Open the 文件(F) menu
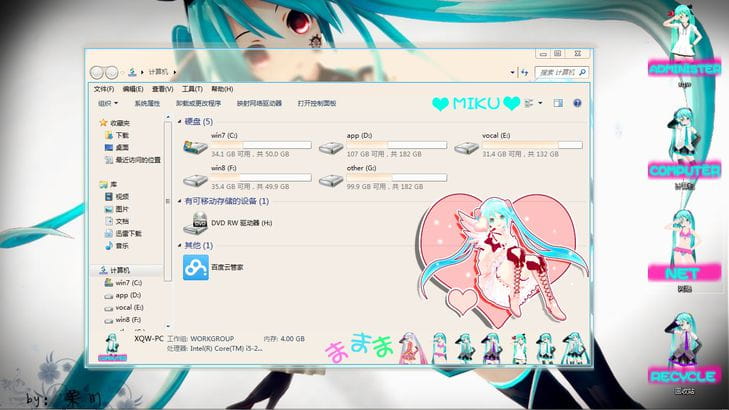729x410 pixels. pos(104,89)
